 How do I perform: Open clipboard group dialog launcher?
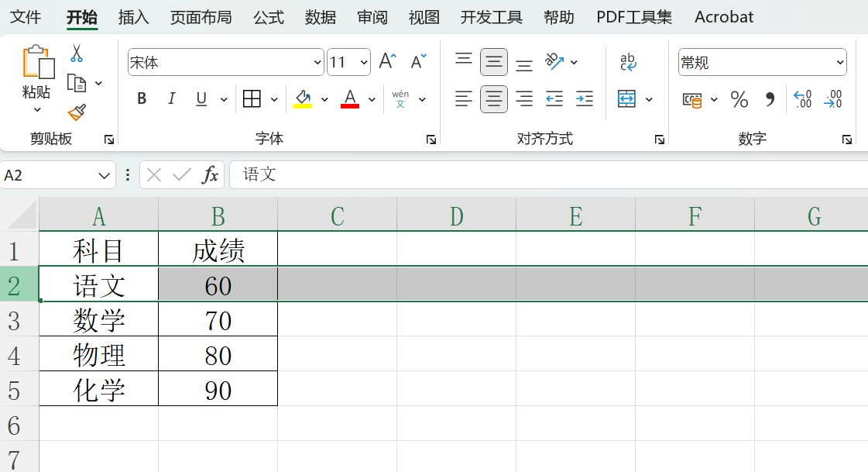pos(109,140)
